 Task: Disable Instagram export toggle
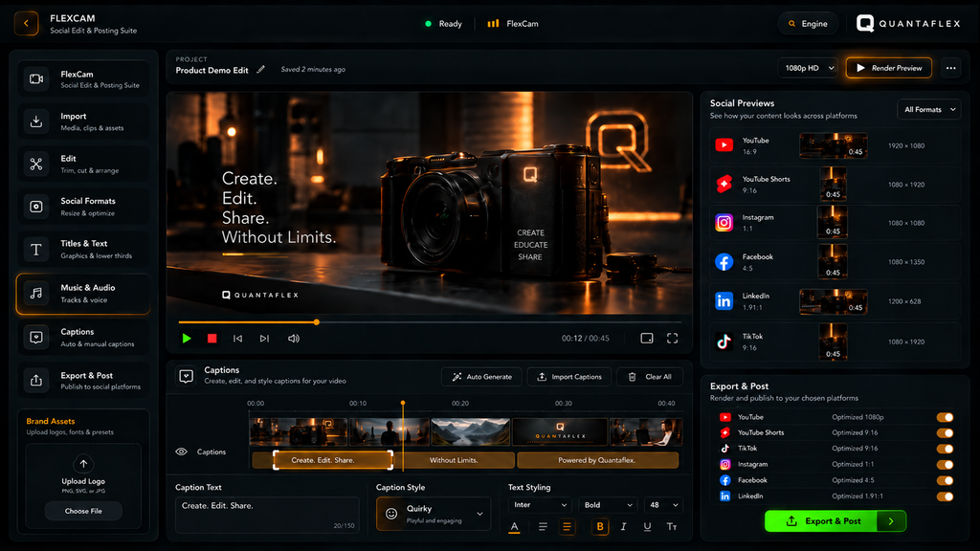(x=945, y=465)
